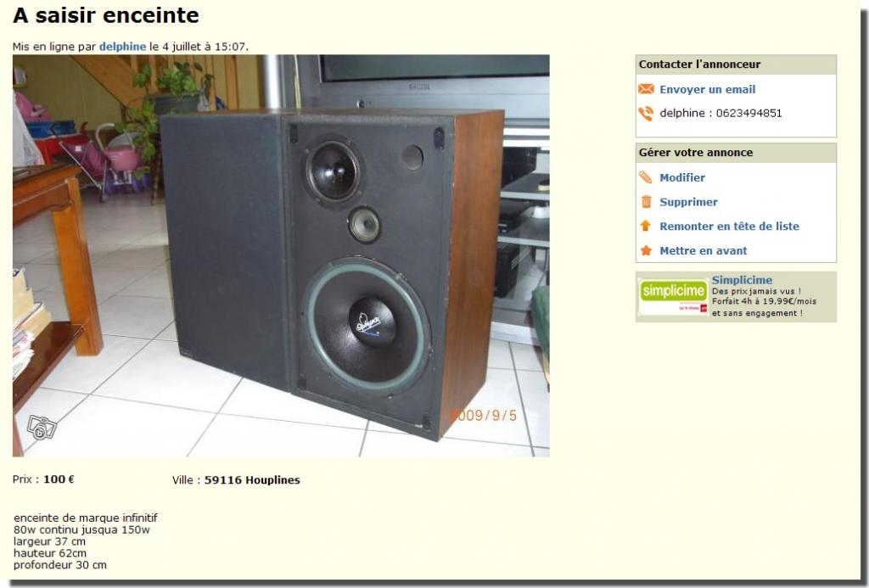The image size is (869, 588).
Task: Select the Modifier link
Action: [682, 178]
